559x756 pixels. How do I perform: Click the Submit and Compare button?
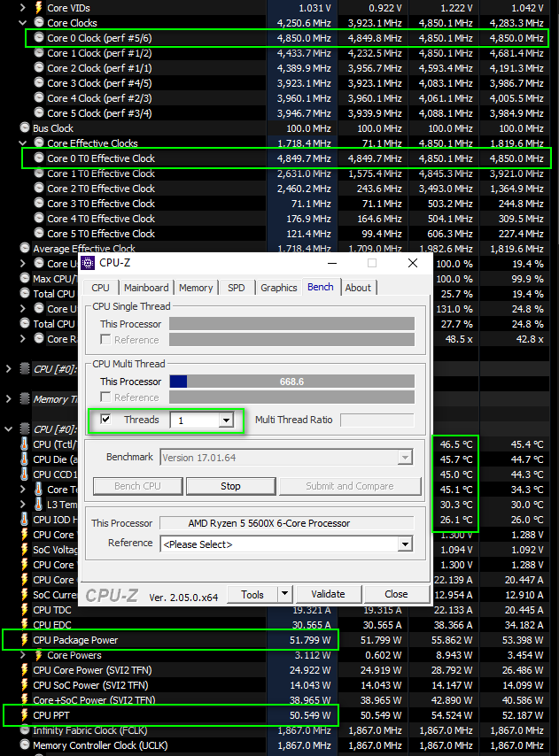pyautogui.click(x=350, y=486)
